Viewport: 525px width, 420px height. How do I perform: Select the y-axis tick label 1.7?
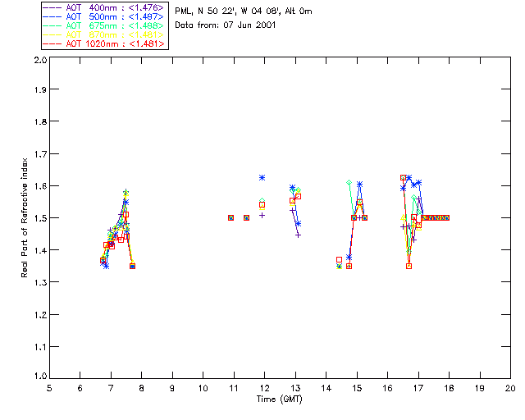40,154
